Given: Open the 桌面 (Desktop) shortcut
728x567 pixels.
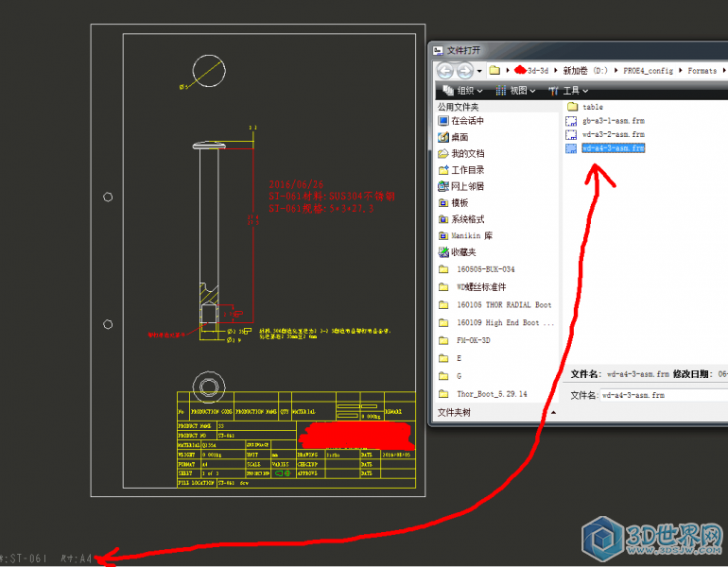Looking at the screenshot, I should pos(453,137).
